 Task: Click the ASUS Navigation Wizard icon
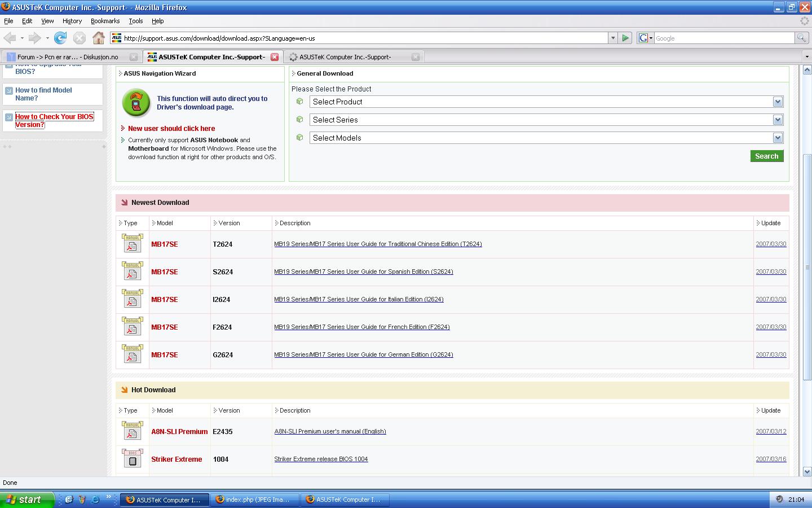pyautogui.click(x=136, y=103)
